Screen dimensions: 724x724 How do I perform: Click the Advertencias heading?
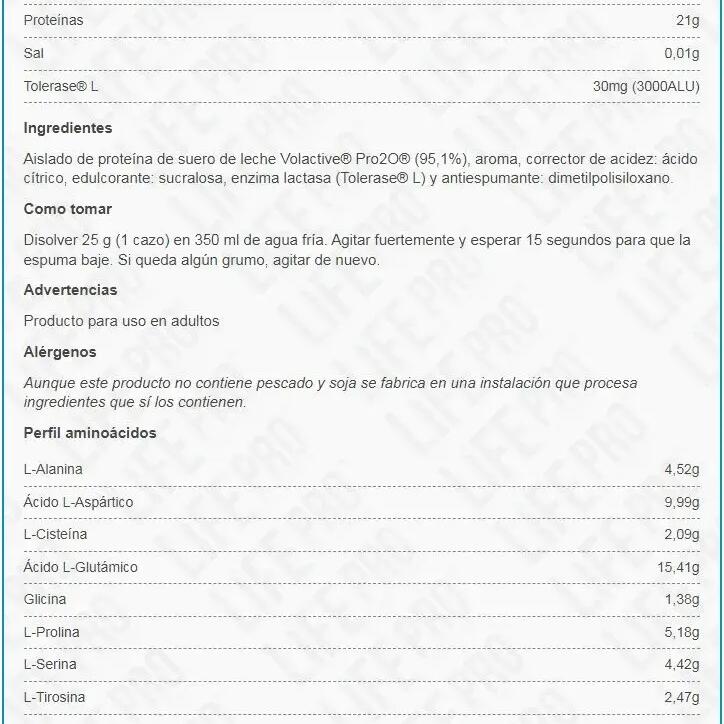[70, 290]
